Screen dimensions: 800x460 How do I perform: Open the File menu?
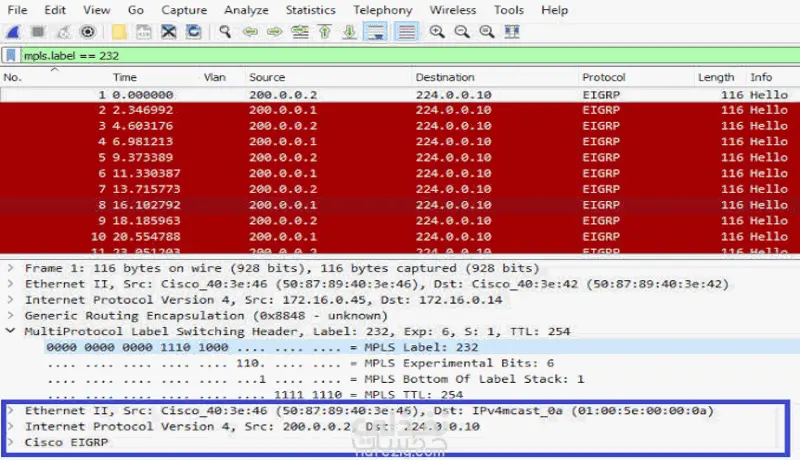(x=17, y=10)
